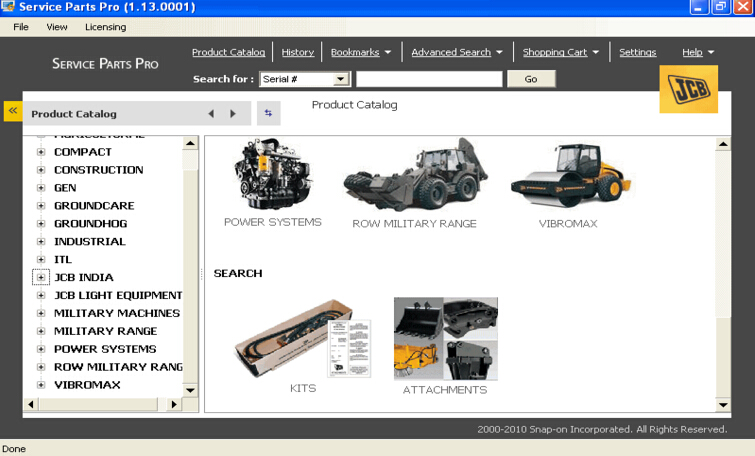Image resolution: width=755 pixels, height=456 pixels.
Task: Click the tree horizontal scroll left arrow
Action: (31, 404)
